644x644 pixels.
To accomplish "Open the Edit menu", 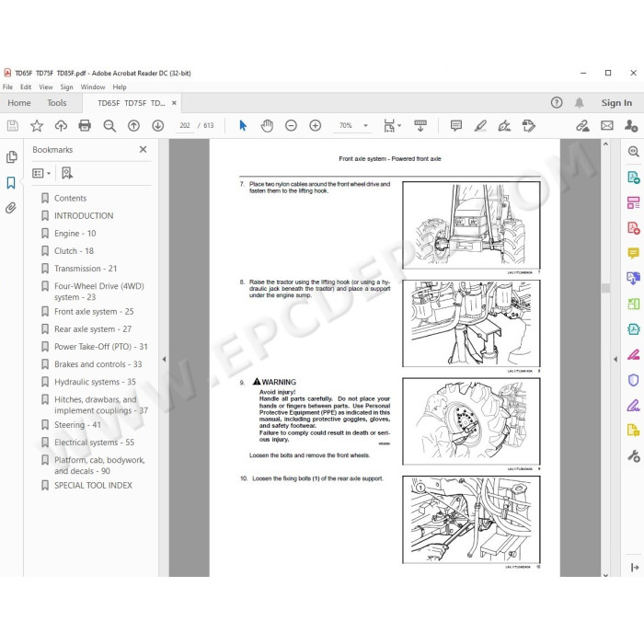I will pos(26,87).
